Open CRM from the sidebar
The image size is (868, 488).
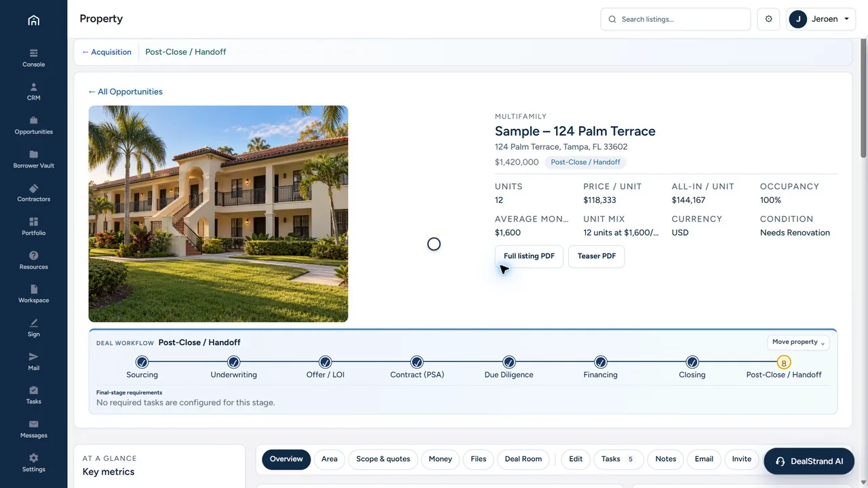pyautogui.click(x=33, y=91)
